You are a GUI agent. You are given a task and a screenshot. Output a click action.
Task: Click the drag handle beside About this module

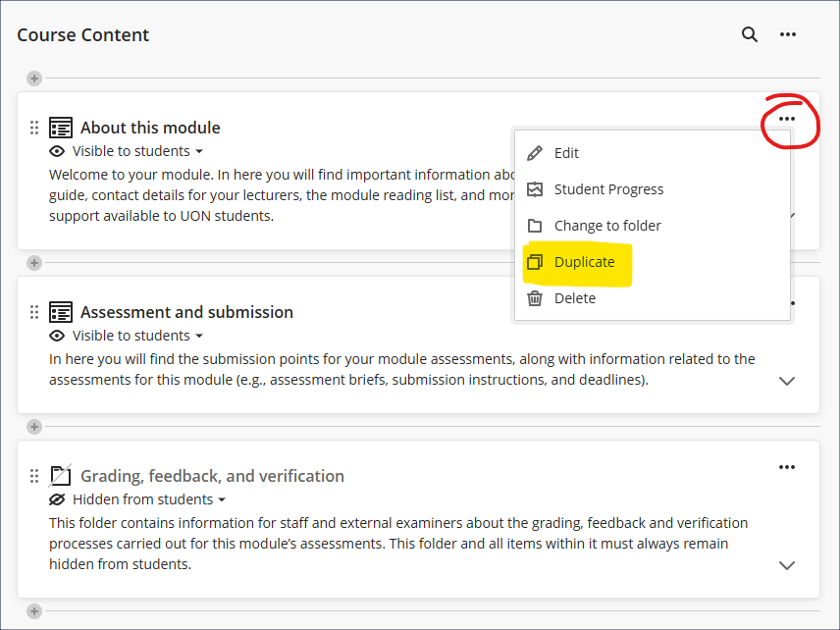[34, 128]
